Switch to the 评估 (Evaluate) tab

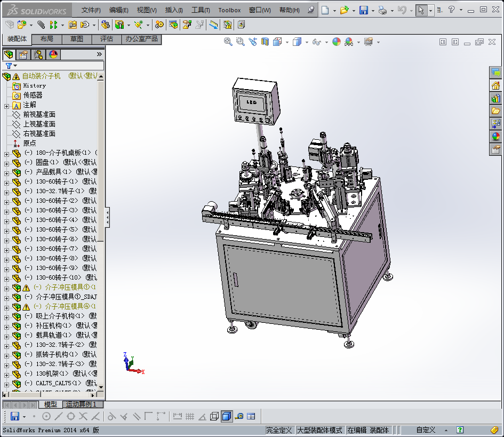(107, 39)
